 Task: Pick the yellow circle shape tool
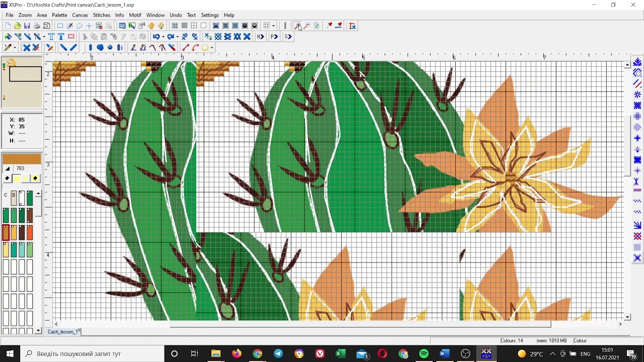(x=205, y=47)
